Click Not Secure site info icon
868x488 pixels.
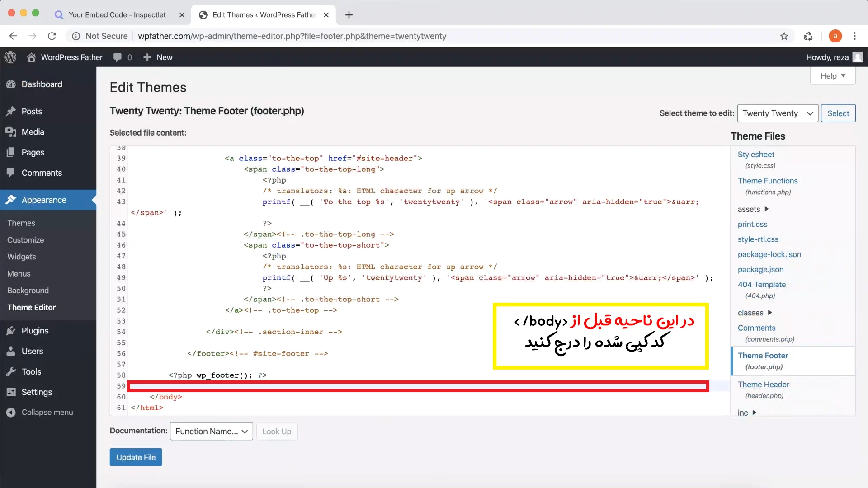click(76, 36)
